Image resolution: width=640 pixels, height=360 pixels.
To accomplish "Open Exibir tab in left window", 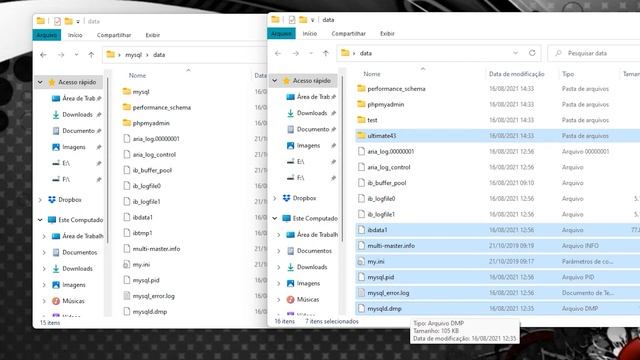I will (153, 35).
